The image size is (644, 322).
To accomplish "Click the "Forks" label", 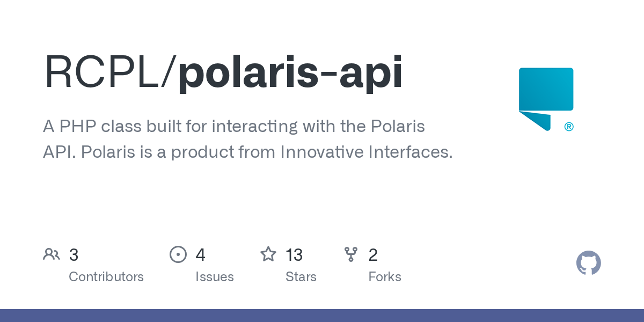I will (x=384, y=277).
